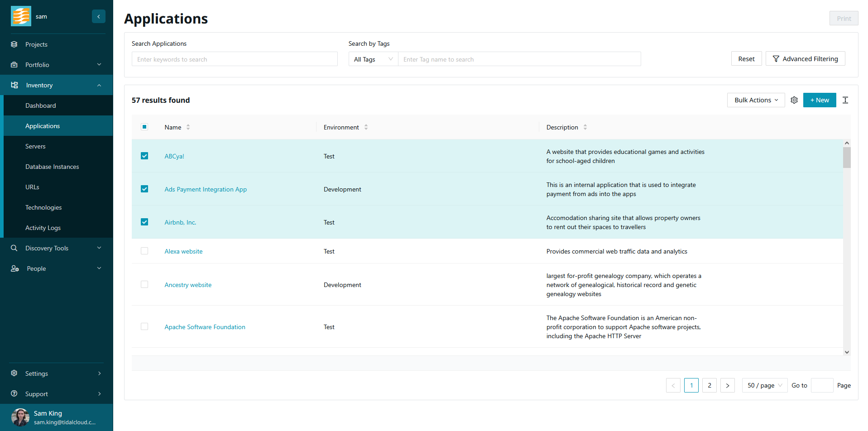The height and width of the screenshot is (431, 868).
Task: Click the Advanced Filtering button
Action: (x=805, y=59)
